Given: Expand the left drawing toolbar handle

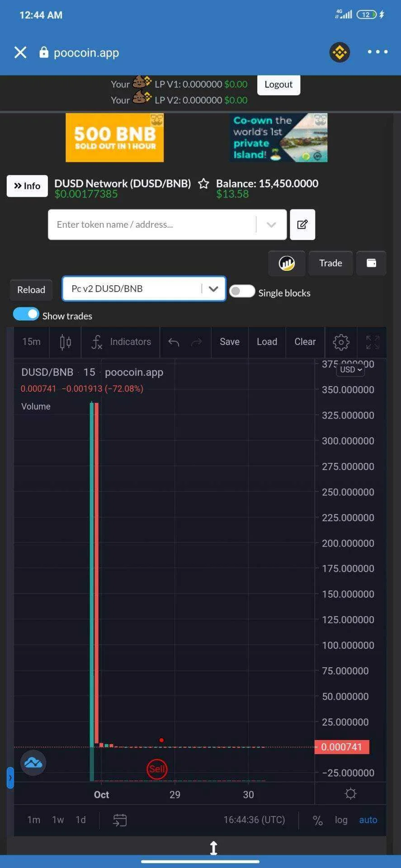Looking at the screenshot, I should click(10, 778).
